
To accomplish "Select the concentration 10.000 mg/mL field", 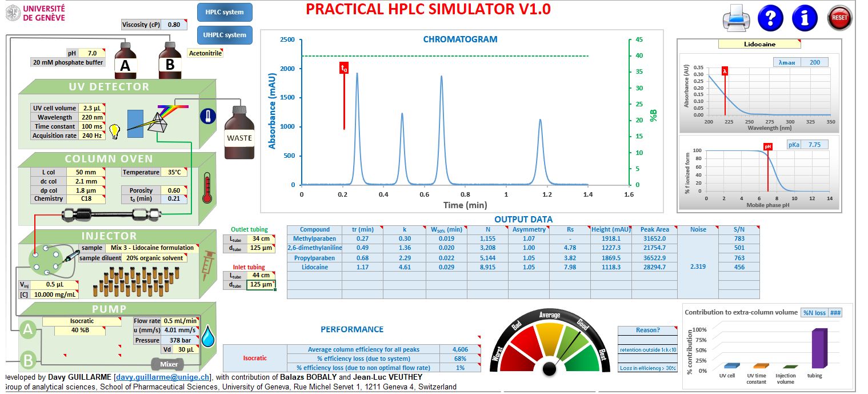I will pos(54,294).
